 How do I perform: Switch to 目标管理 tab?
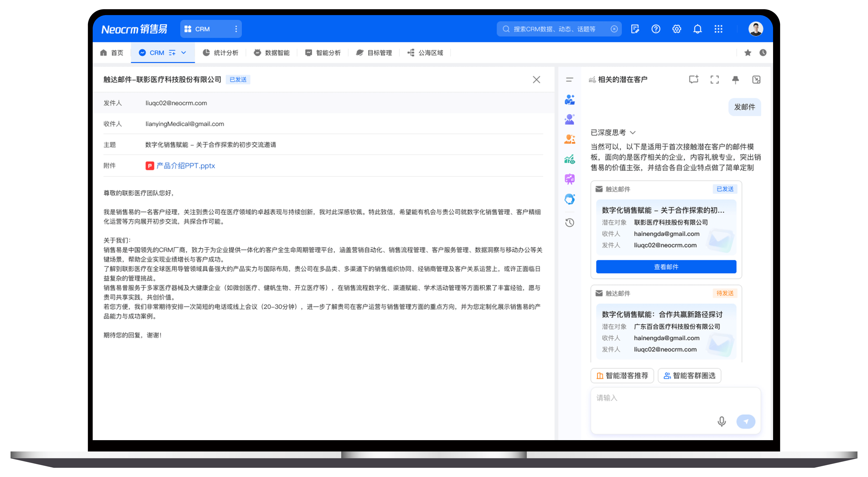coord(374,52)
